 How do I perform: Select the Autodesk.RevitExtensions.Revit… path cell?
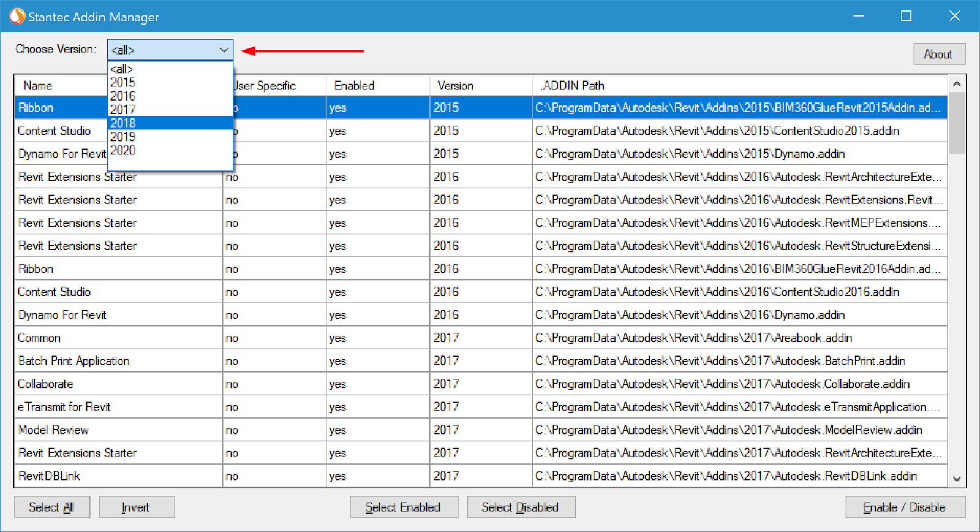739,200
